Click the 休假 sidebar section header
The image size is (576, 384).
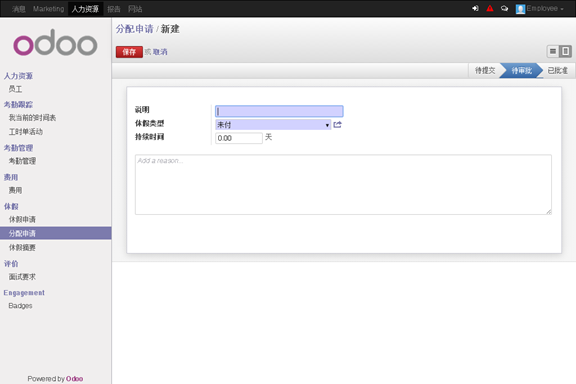pos(11,207)
